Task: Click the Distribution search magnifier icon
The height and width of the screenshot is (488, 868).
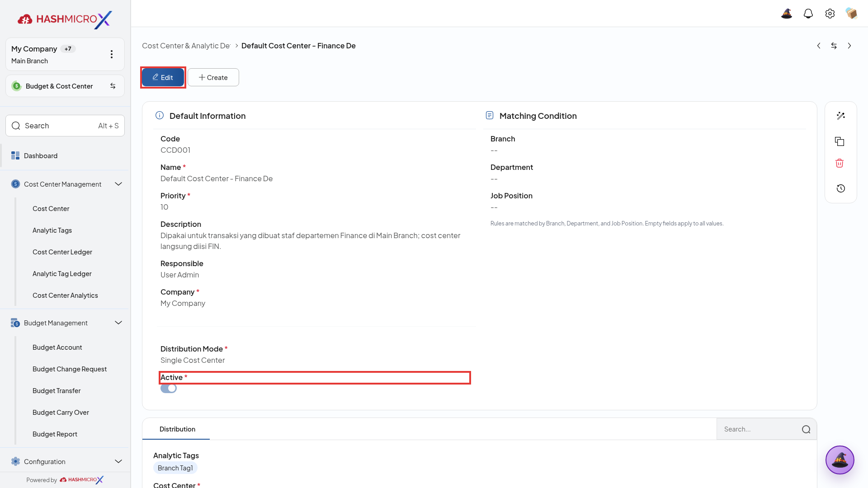Action: [x=806, y=429]
